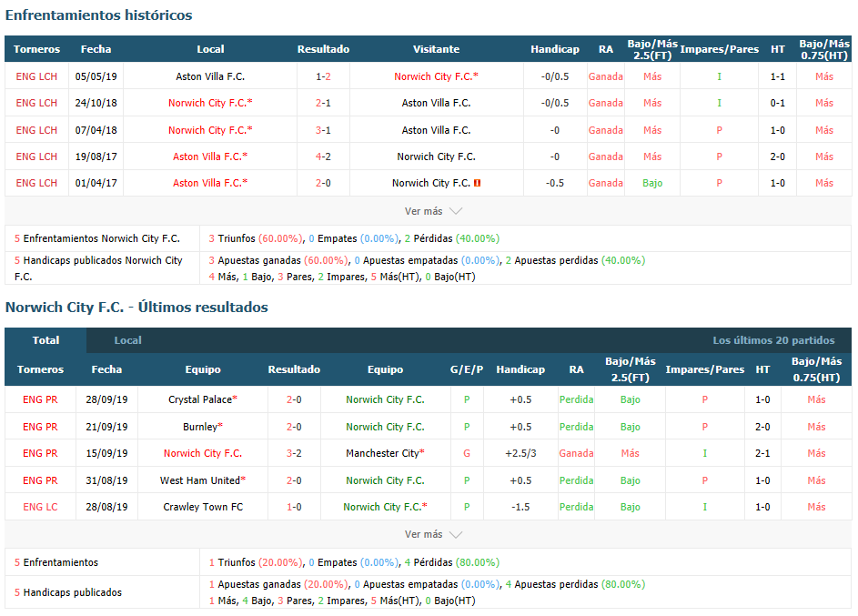Switch to the Total tab
The height and width of the screenshot is (616, 858).
(46, 340)
